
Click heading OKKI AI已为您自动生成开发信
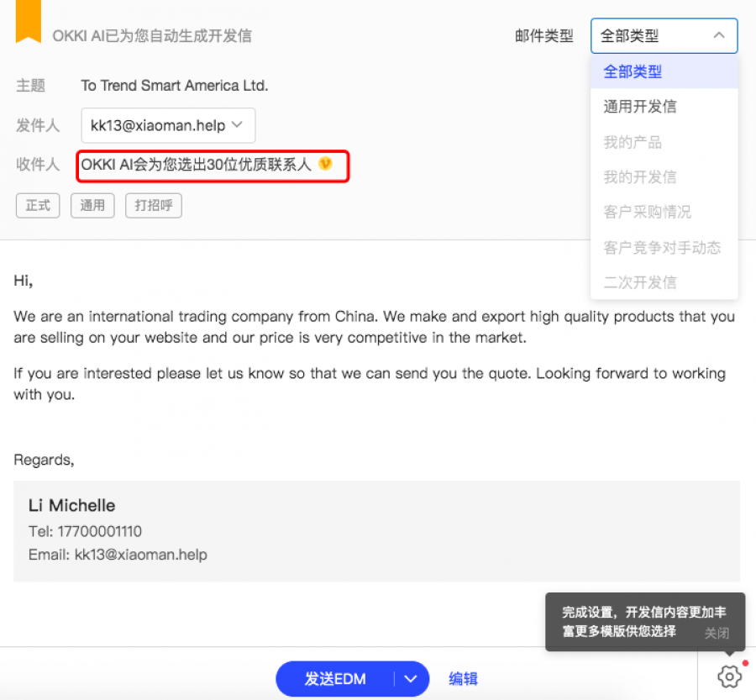click(x=152, y=35)
